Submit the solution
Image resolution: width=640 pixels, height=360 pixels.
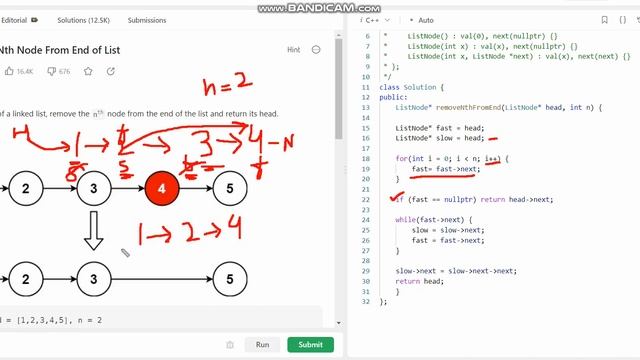pyautogui.click(x=311, y=344)
